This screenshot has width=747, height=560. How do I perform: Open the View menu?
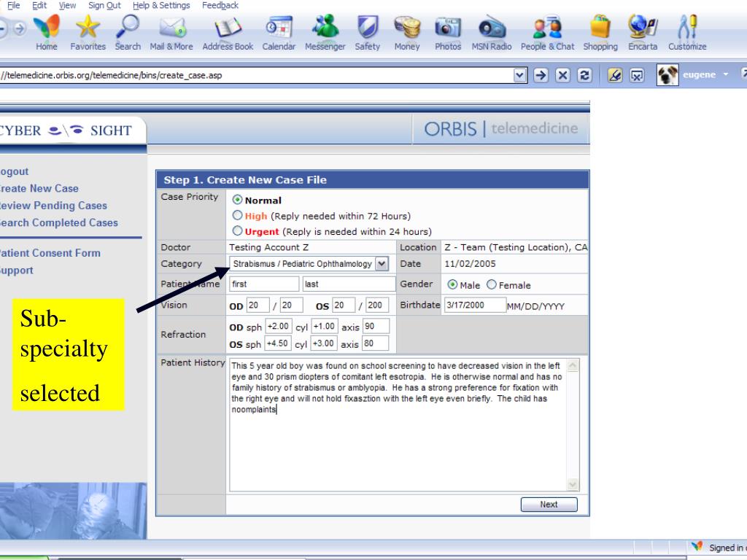pyautogui.click(x=67, y=5)
